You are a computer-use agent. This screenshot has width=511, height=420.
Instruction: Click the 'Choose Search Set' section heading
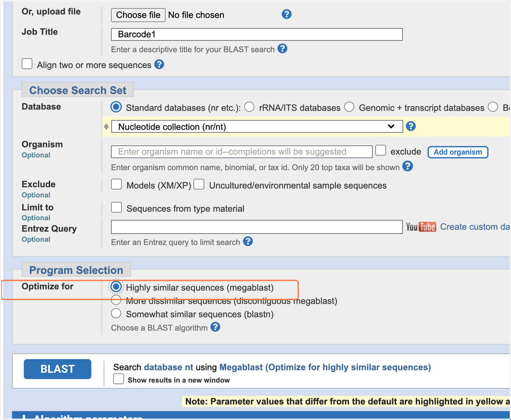point(78,90)
